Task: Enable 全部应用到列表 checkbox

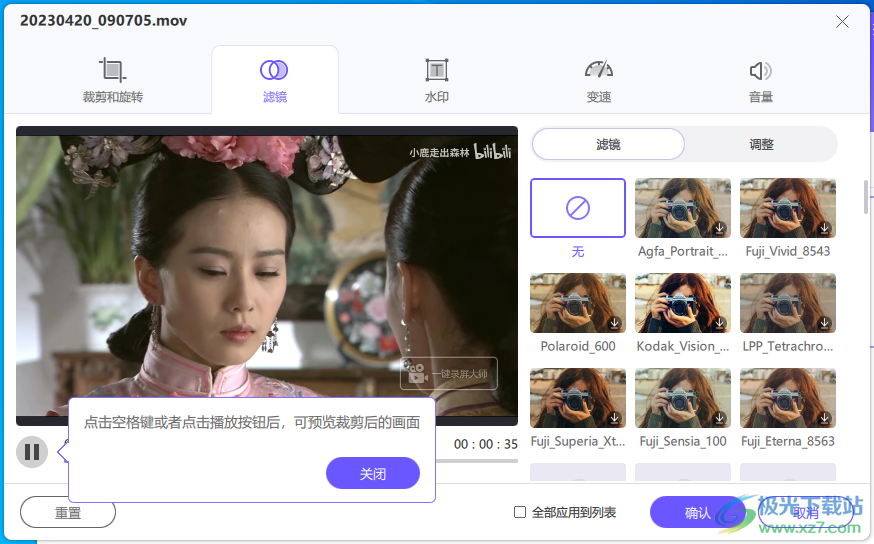Action: point(519,512)
